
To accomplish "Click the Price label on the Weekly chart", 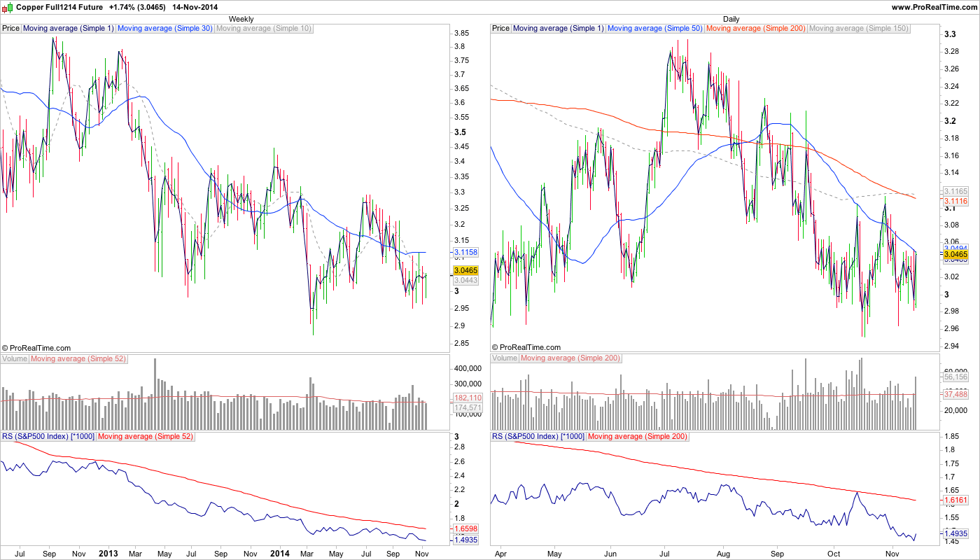I will 11,29.
